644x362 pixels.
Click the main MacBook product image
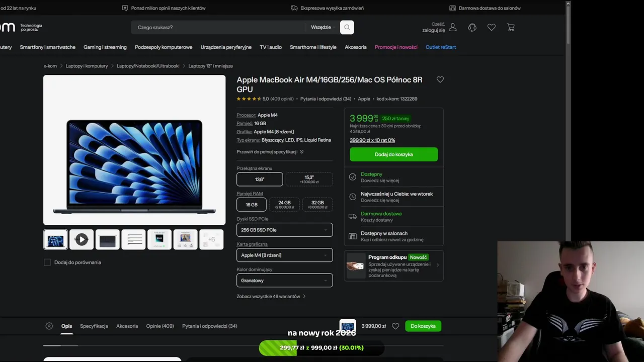tap(134, 150)
